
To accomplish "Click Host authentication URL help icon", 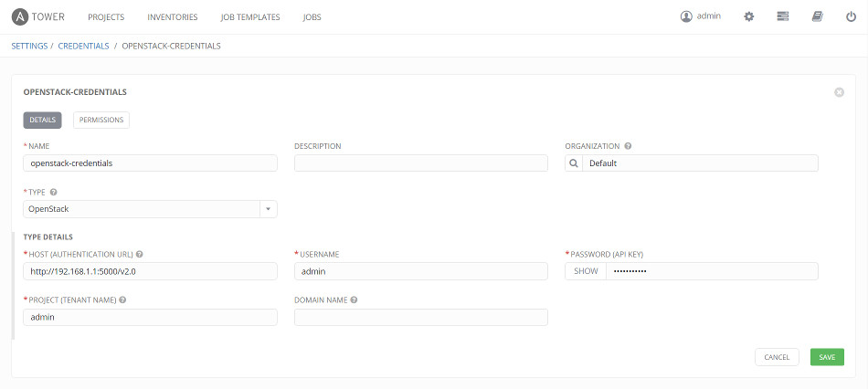I will (x=140, y=254).
